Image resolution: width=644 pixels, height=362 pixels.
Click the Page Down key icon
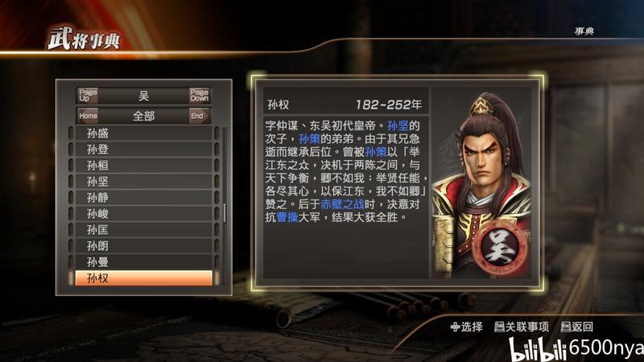click(199, 95)
